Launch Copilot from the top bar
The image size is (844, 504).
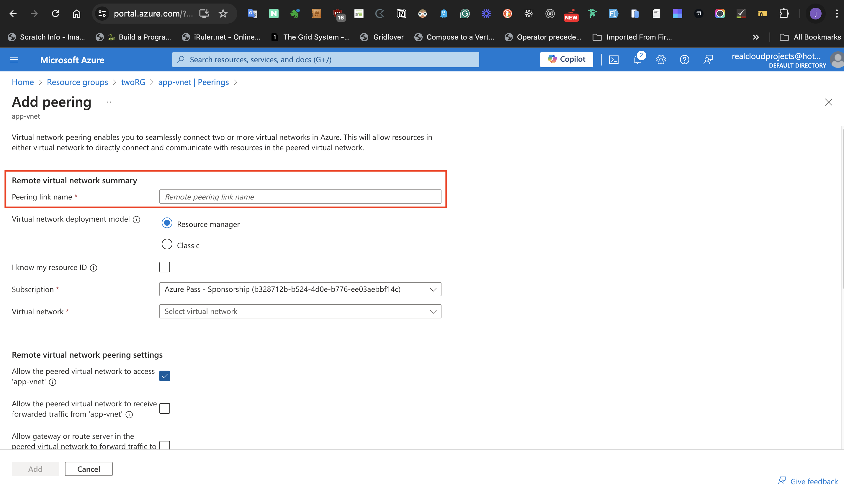coord(566,59)
